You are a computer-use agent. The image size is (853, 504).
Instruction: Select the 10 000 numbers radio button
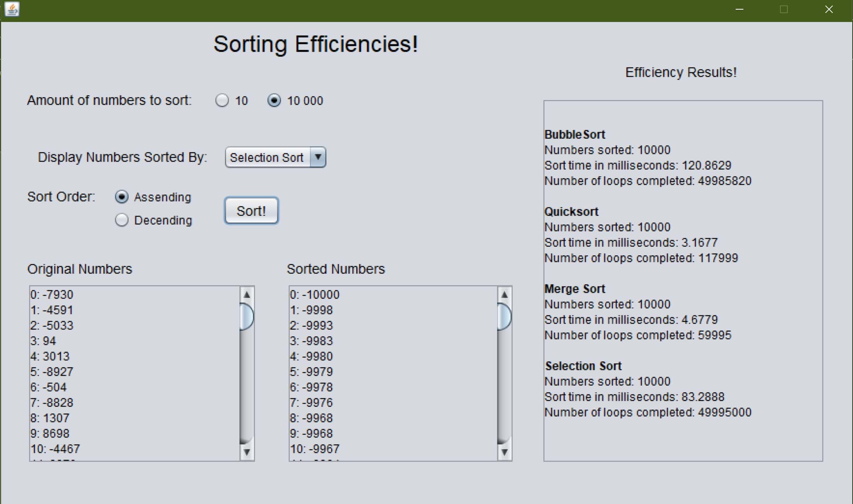274,101
